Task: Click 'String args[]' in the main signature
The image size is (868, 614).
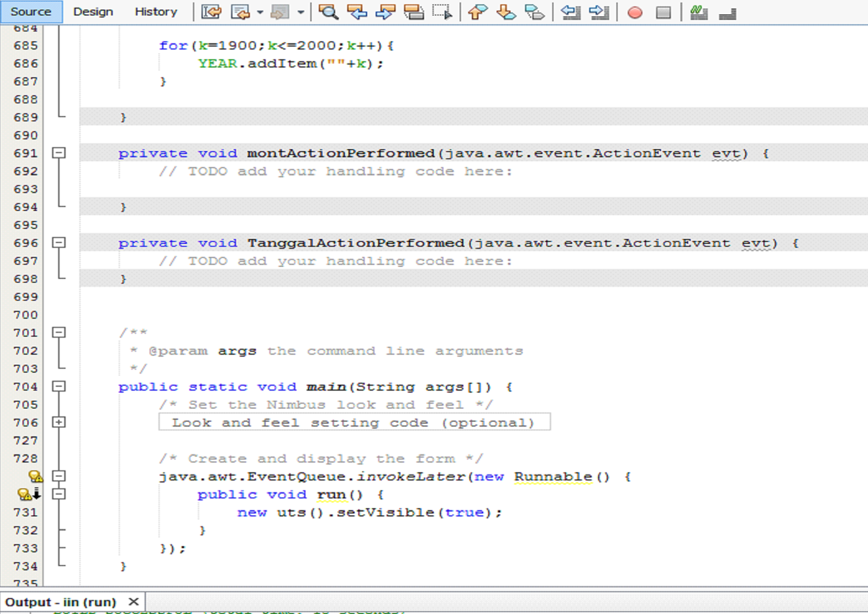Action: point(419,387)
